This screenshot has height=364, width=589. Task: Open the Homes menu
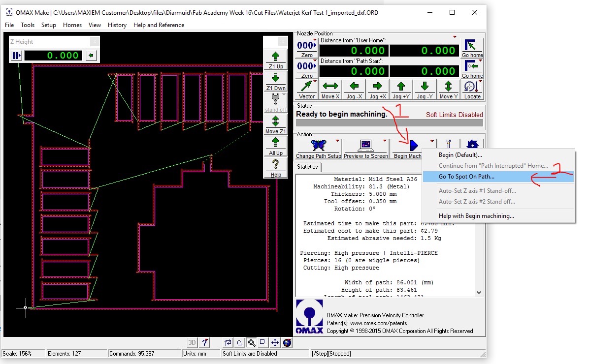72,25
